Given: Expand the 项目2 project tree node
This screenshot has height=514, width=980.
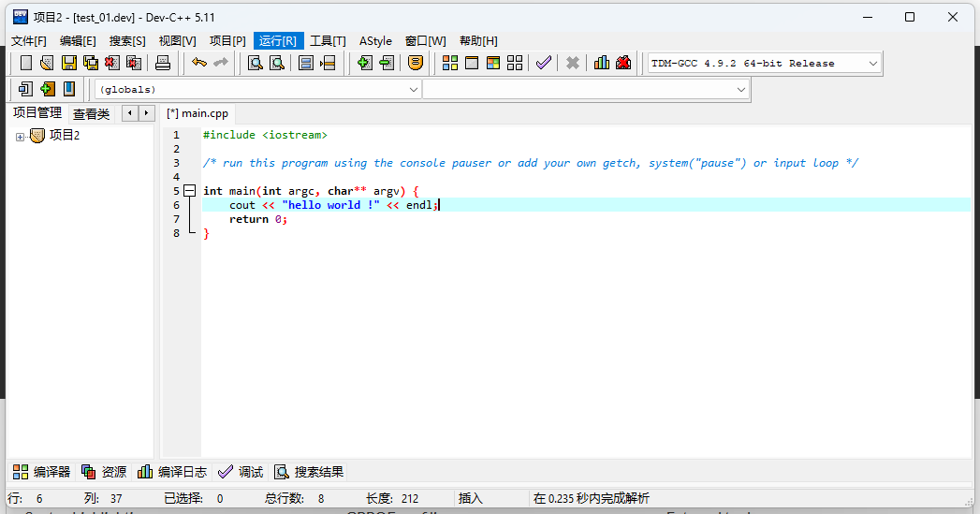Looking at the screenshot, I should tap(20, 137).
